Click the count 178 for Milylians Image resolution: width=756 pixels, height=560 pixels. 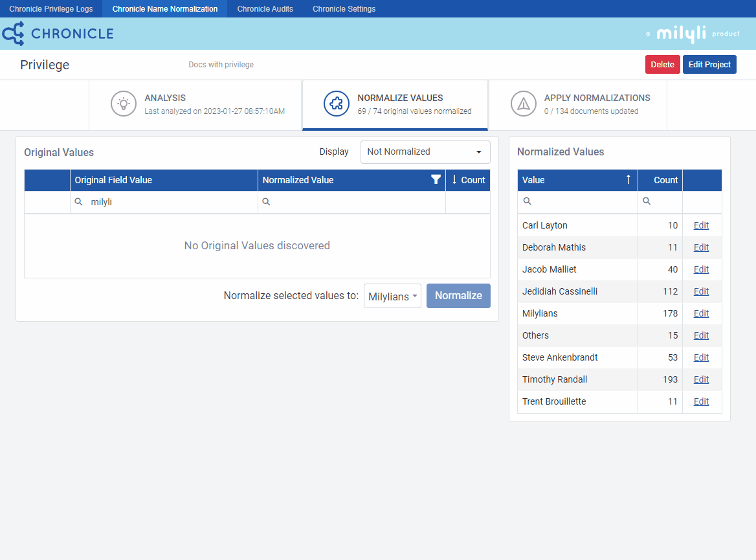tap(670, 313)
